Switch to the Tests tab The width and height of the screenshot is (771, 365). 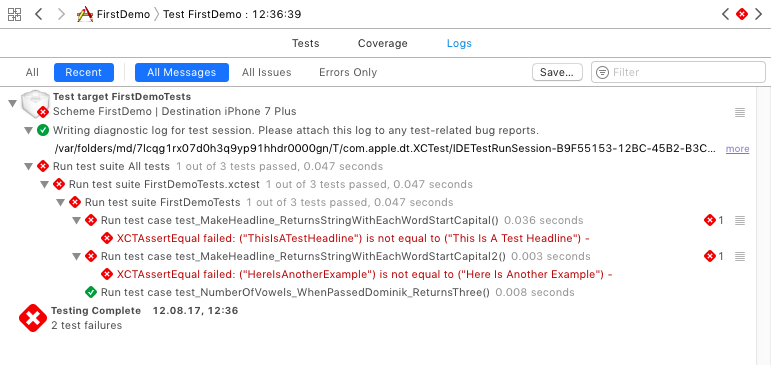coord(305,43)
